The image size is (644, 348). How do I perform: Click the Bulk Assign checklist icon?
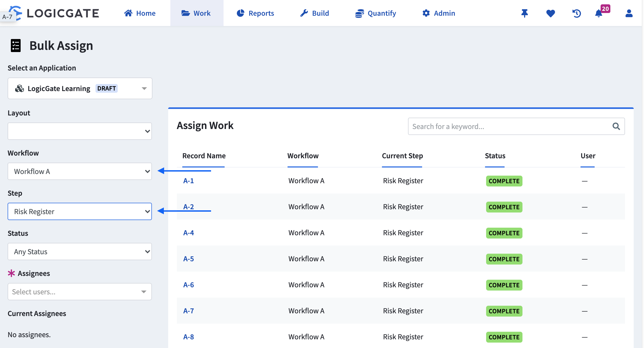16,46
